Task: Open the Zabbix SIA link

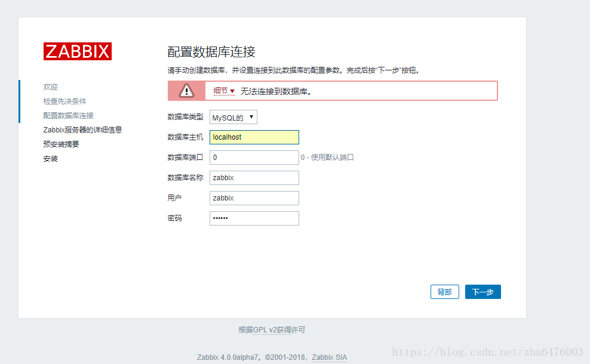Action: [329, 357]
